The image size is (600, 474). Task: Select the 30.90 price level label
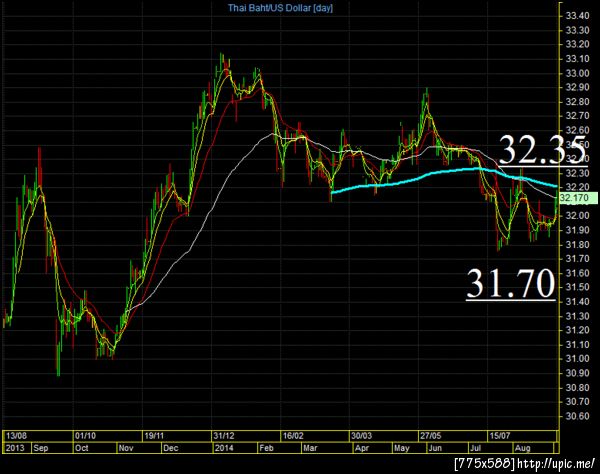coord(577,373)
